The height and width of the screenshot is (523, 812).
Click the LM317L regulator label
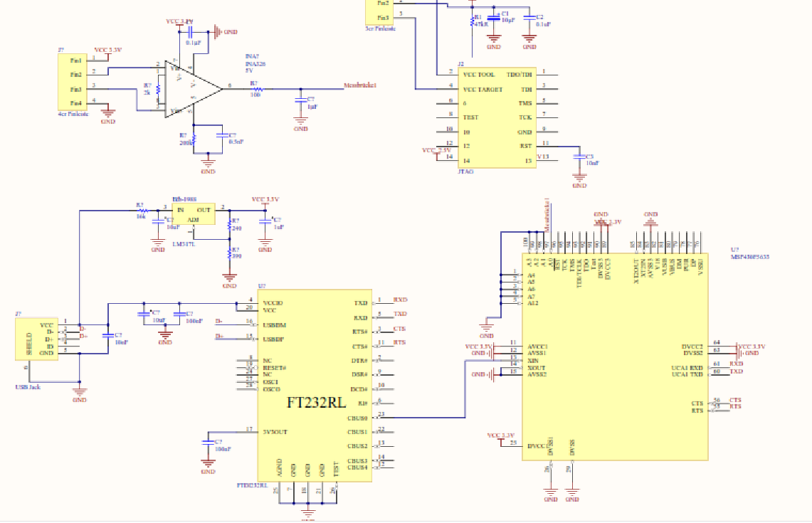[184, 243]
